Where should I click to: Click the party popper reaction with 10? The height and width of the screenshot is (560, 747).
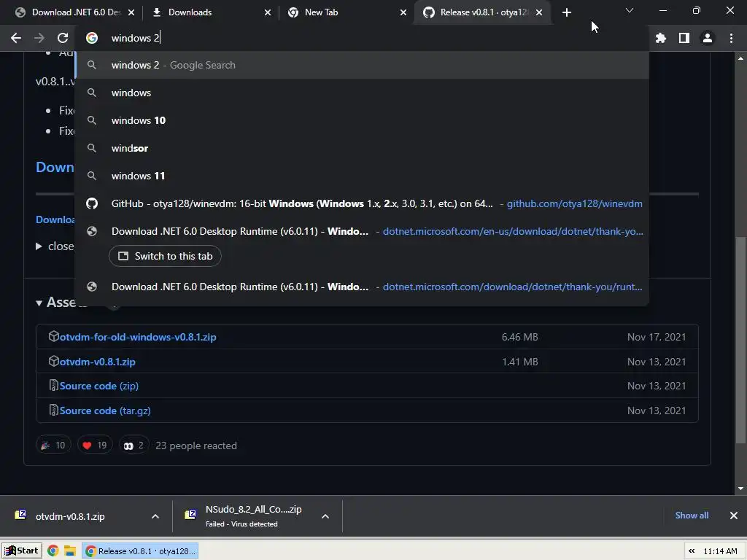(x=53, y=446)
